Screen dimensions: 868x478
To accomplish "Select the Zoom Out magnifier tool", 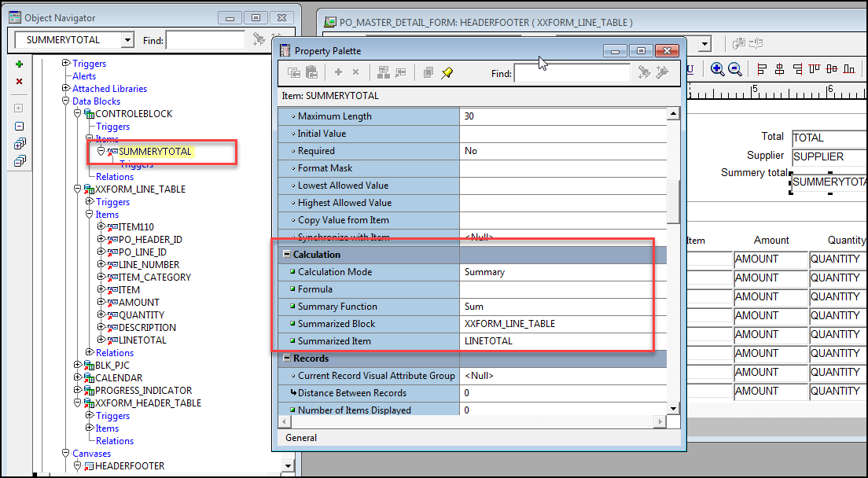I will pos(734,69).
